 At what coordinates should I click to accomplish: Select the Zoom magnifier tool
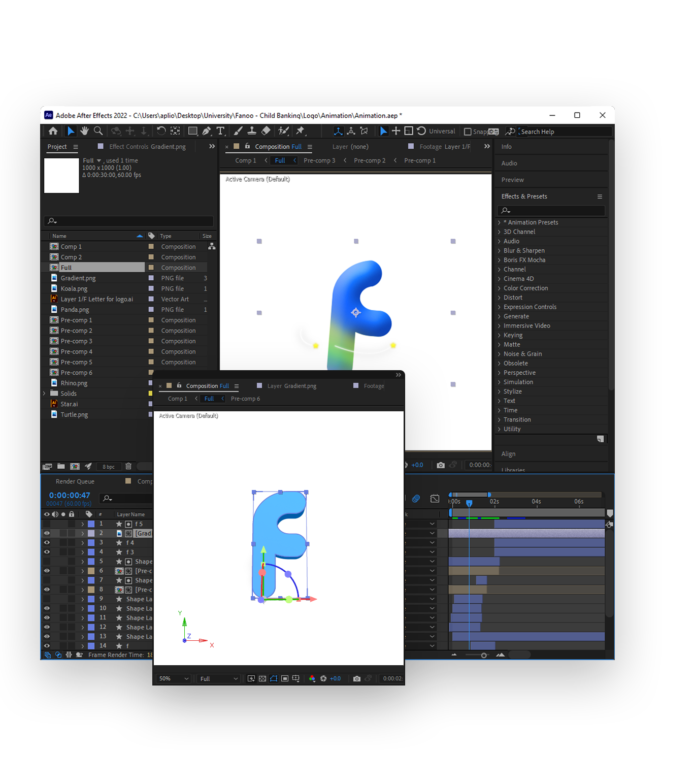coord(98,131)
